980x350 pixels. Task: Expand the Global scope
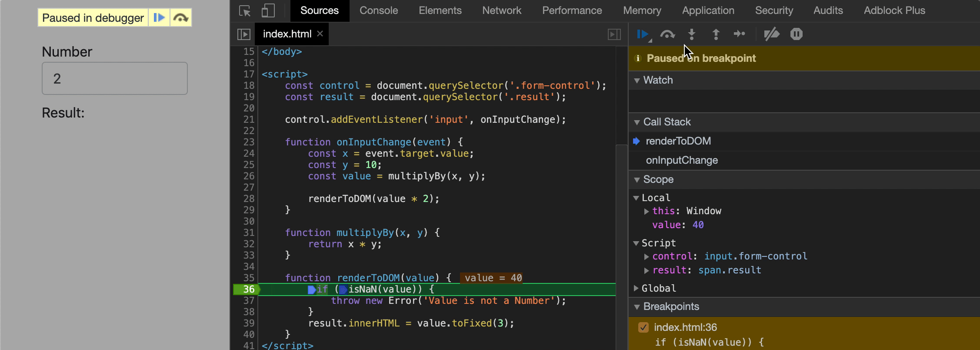637,288
